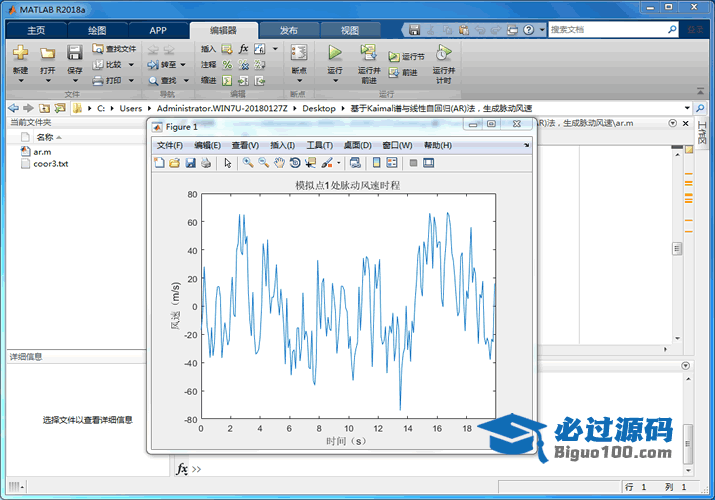Open the Figure File (文件) menu
The width and height of the screenshot is (715, 500).
tap(170, 145)
